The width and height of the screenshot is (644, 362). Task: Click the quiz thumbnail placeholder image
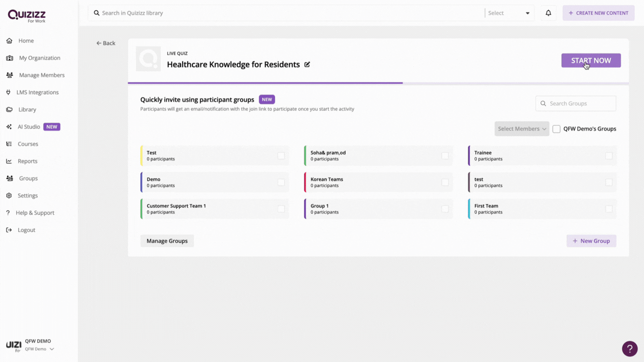click(x=148, y=59)
